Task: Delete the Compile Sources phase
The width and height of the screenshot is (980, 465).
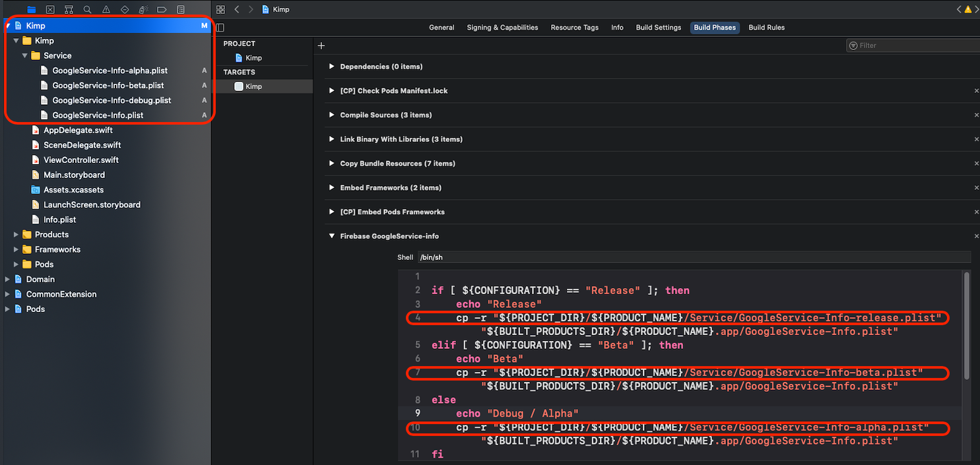Action: [x=977, y=115]
